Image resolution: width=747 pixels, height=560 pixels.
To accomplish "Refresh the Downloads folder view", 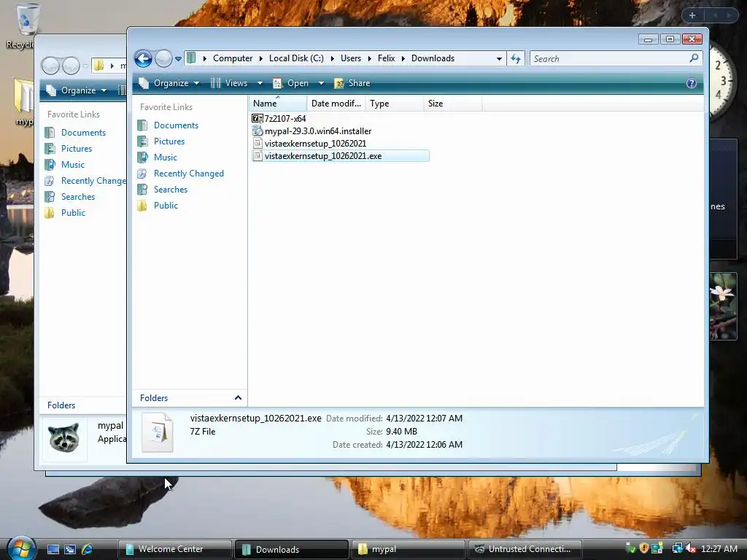I will coord(516,58).
